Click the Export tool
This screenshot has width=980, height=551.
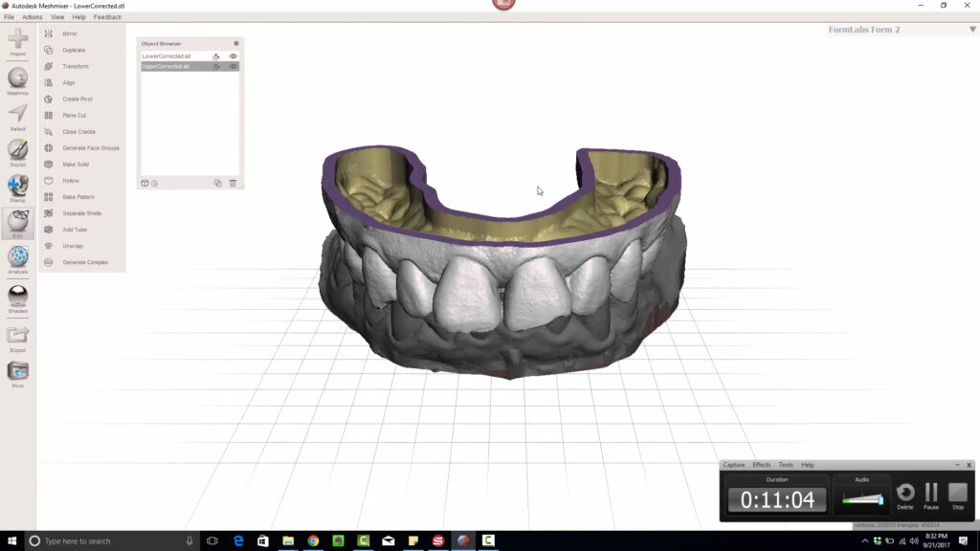coord(17,340)
